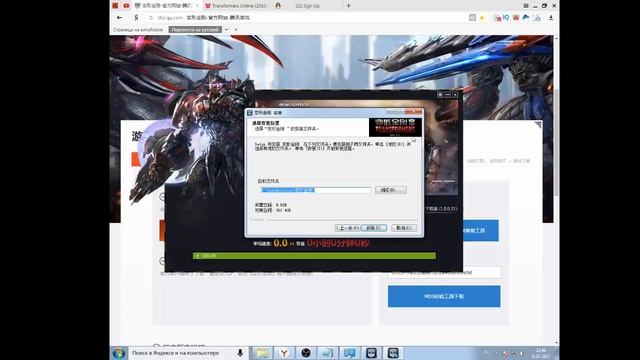Open the Windows Start button
Image resolution: width=640 pixels, height=360 pixels.
pyautogui.click(x=119, y=353)
